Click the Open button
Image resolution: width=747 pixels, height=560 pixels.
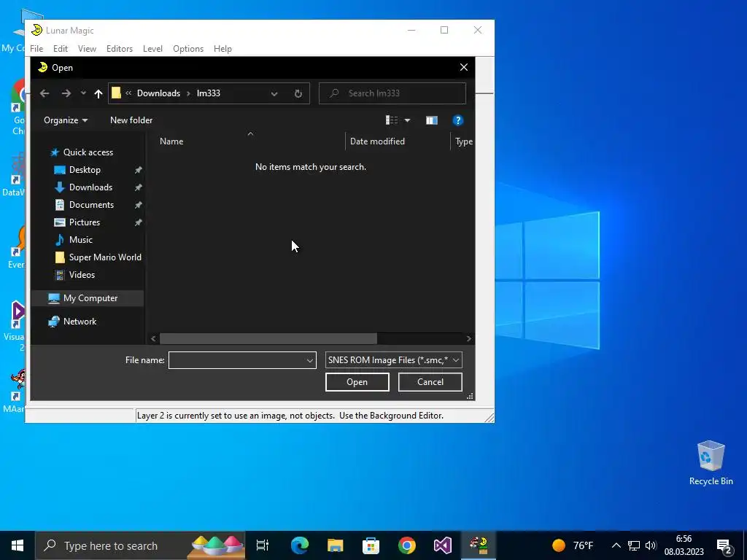[x=357, y=382]
